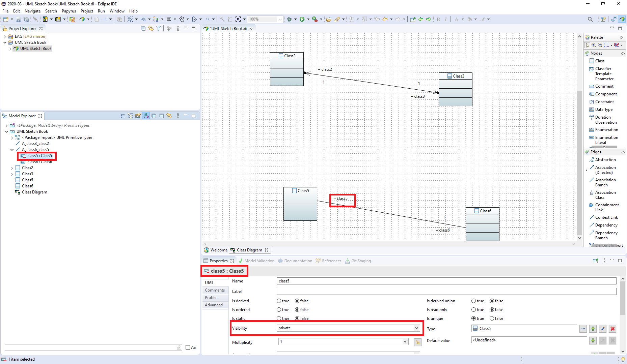Collapse the UML Sketch Book project node
Image resolution: width=627 pixels, height=364 pixels.
click(5, 42)
